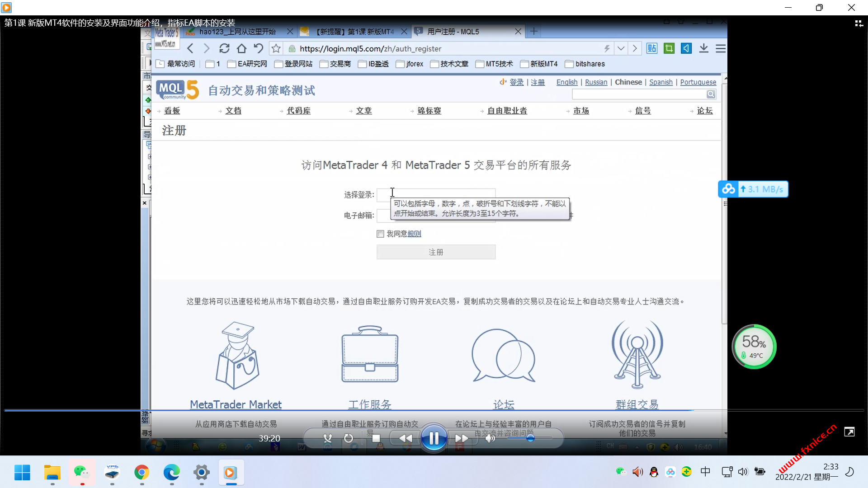Switch language to Spanish
This screenshot has width=868, height=488.
[x=661, y=82]
